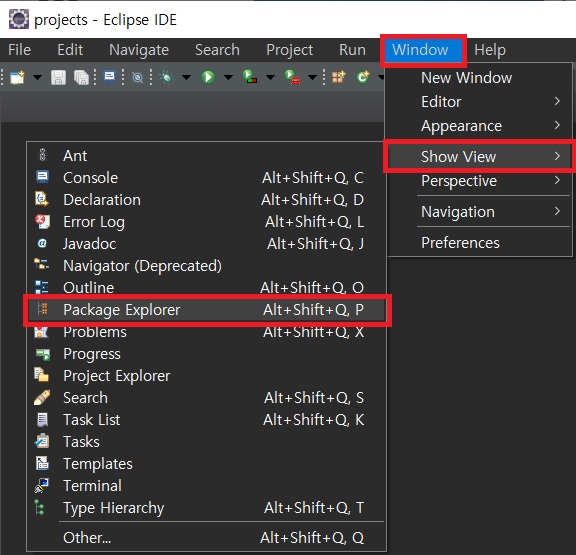Click the Run External Tools toolbox icon
Viewport: 576px width, 555px height.
pos(292,77)
